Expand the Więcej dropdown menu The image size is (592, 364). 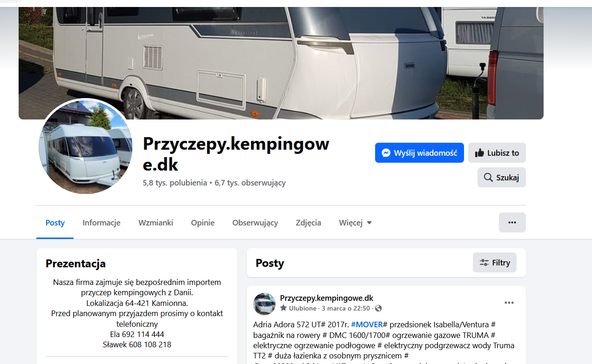click(355, 223)
